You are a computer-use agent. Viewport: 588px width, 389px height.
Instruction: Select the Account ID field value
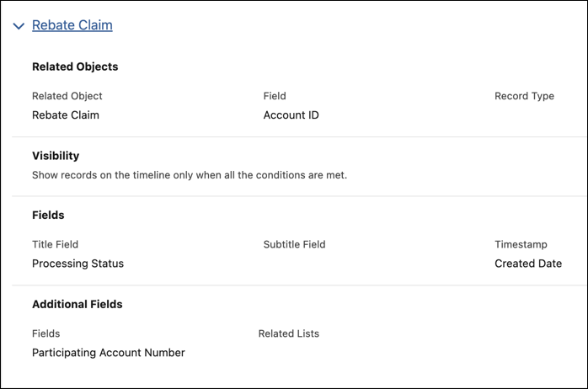pyautogui.click(x=291, y=115)
